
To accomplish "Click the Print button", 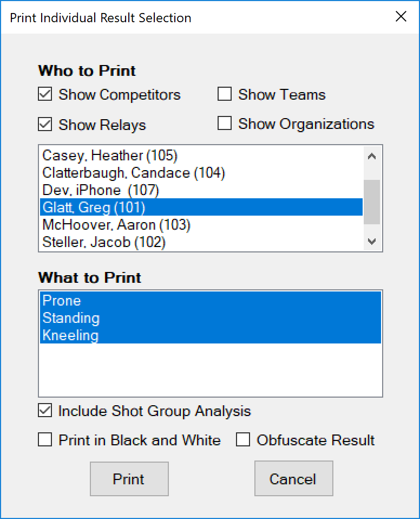I will [x=129, y=479].
